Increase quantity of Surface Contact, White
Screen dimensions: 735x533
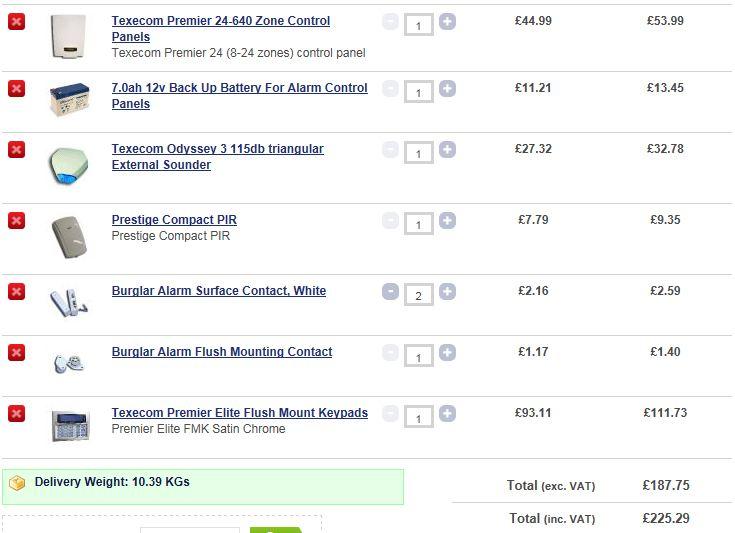[x=447, y=292]
